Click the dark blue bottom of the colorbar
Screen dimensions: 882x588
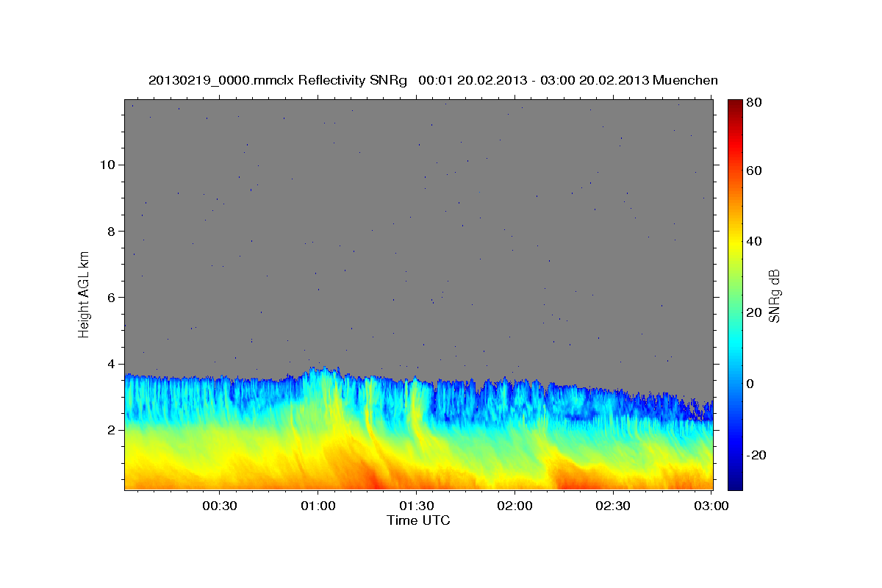pyautogui.click(x=735, y=481)
